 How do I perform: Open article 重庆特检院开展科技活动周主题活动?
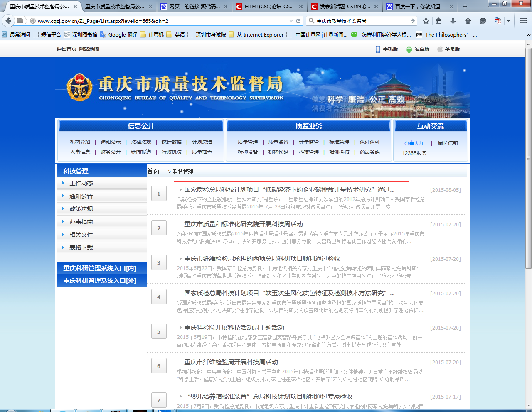[x=234, y=328]
